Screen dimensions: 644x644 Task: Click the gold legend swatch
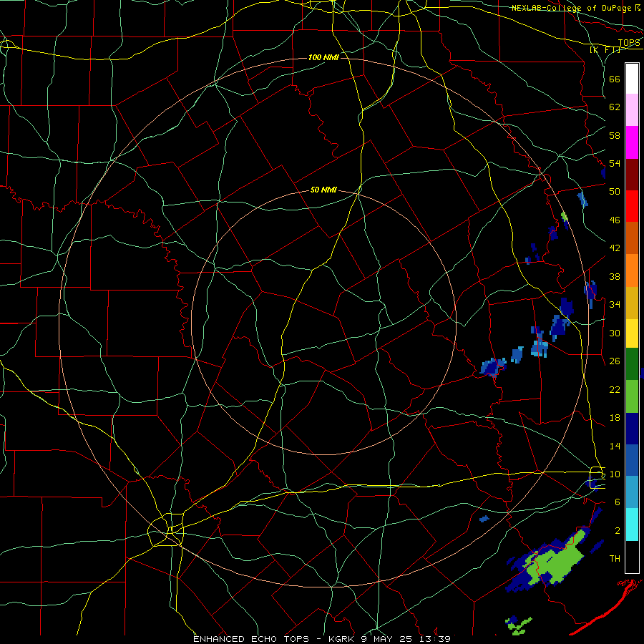click(632, 303)
